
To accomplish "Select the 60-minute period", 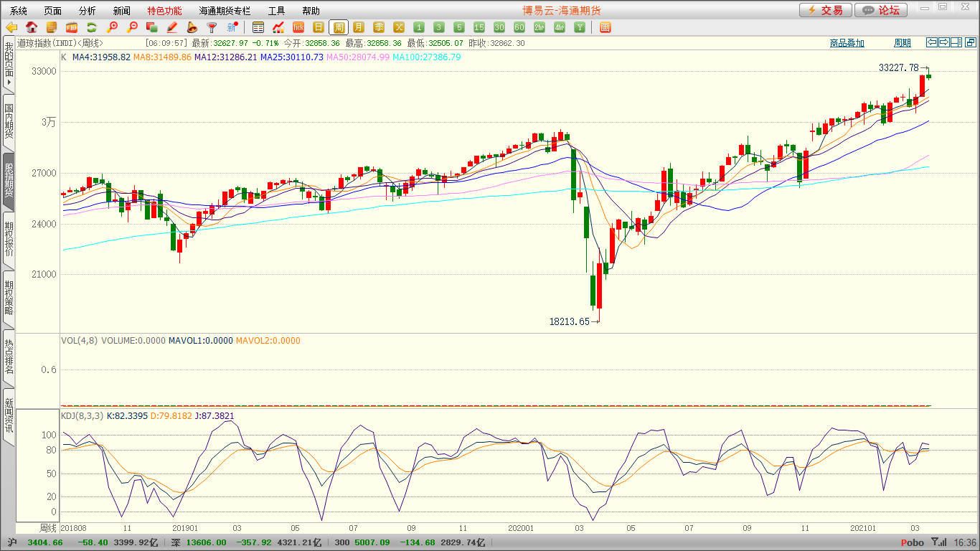I will pyautogui.click(x=519, y=27).
